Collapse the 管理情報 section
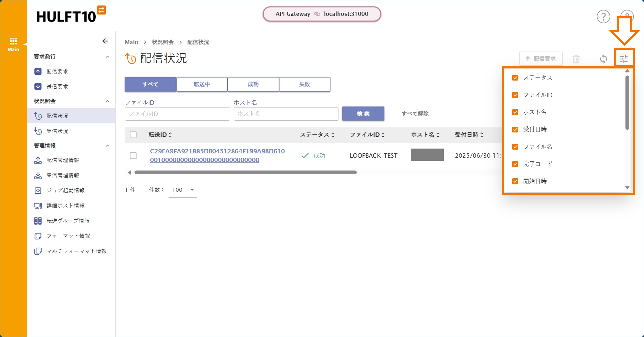644x337 pixels. [x=107, y=146]
